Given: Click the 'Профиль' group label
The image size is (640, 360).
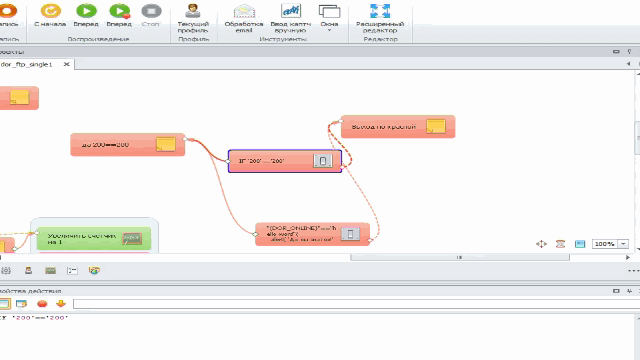Looking at the screenshot, I should (x=194, y=39).
